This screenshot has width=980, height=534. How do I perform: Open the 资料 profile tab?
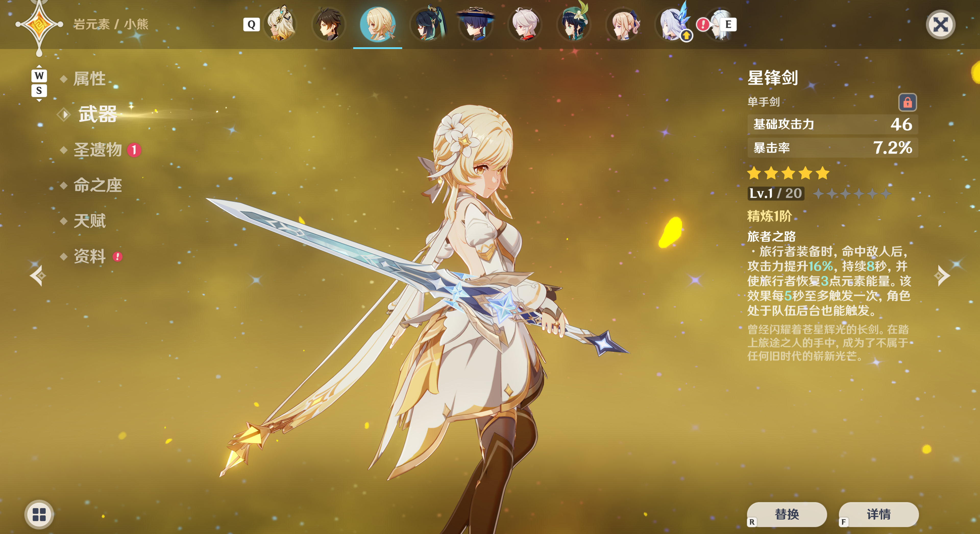pos(89,256)
